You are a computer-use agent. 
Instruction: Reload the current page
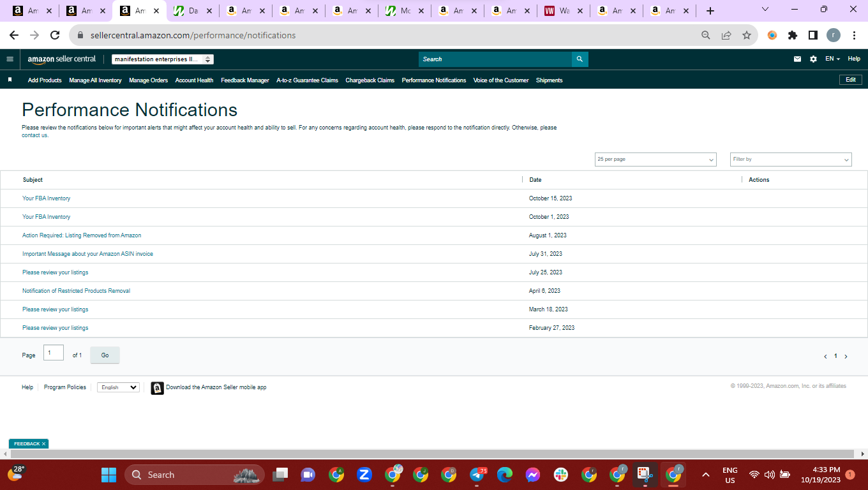click(55, 35)
